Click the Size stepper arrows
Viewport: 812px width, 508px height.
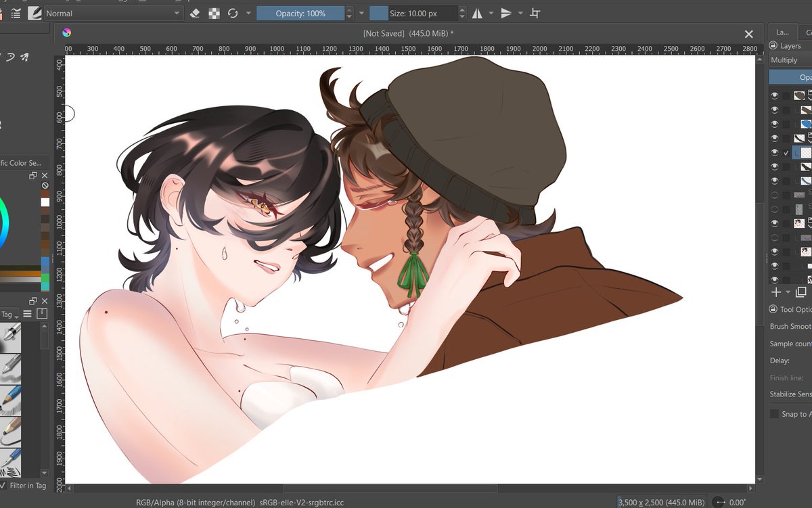[462, 13]
